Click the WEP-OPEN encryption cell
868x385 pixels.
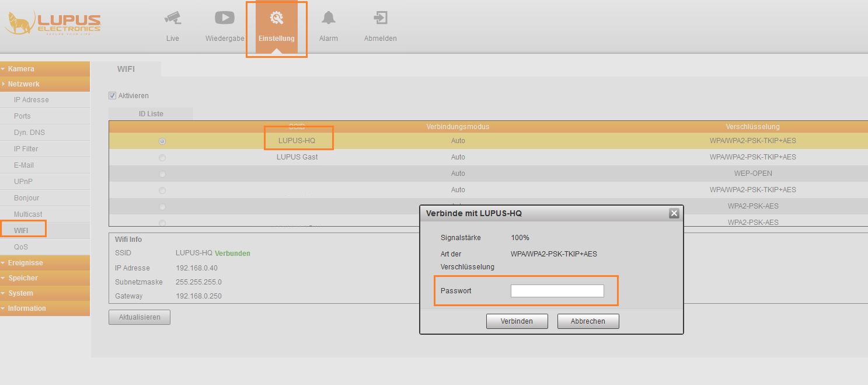pyautogui.click(x=753, y=174)
